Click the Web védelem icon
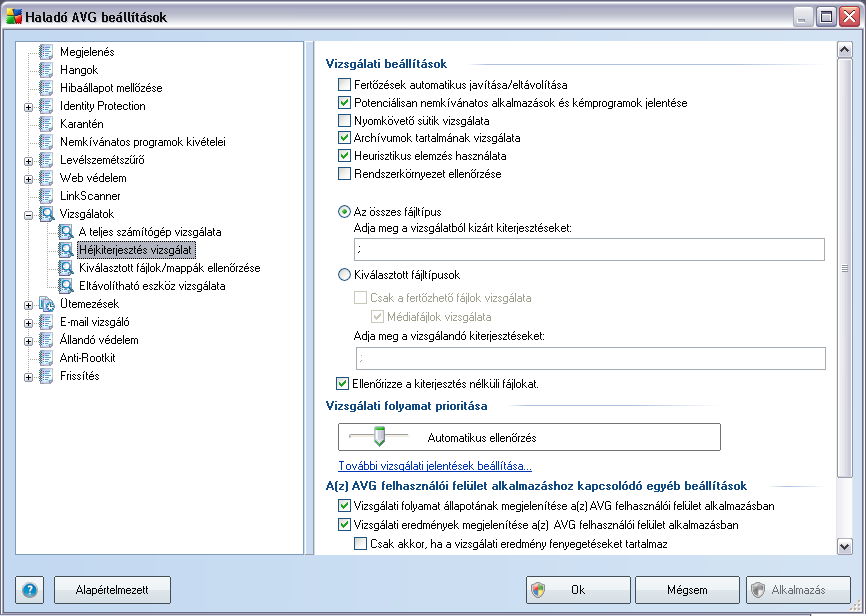This screenshot has width=866, height=616. click(46, 178)
